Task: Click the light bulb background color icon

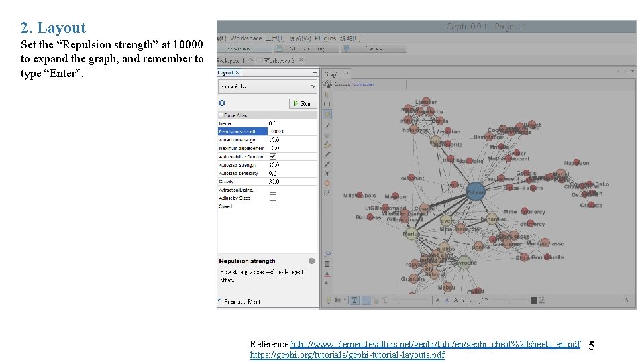Action: pyautogui.click(x=329, y=300)
